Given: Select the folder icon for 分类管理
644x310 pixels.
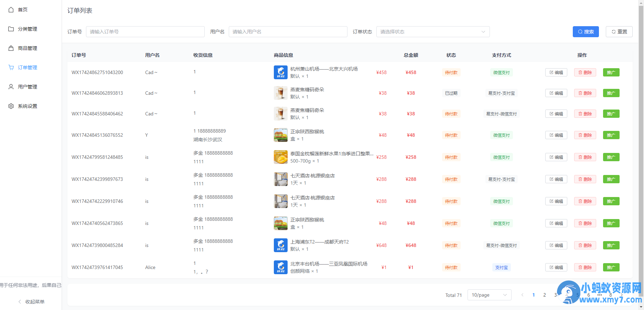Looking at the screenshot, I should [x=11, y=29].
